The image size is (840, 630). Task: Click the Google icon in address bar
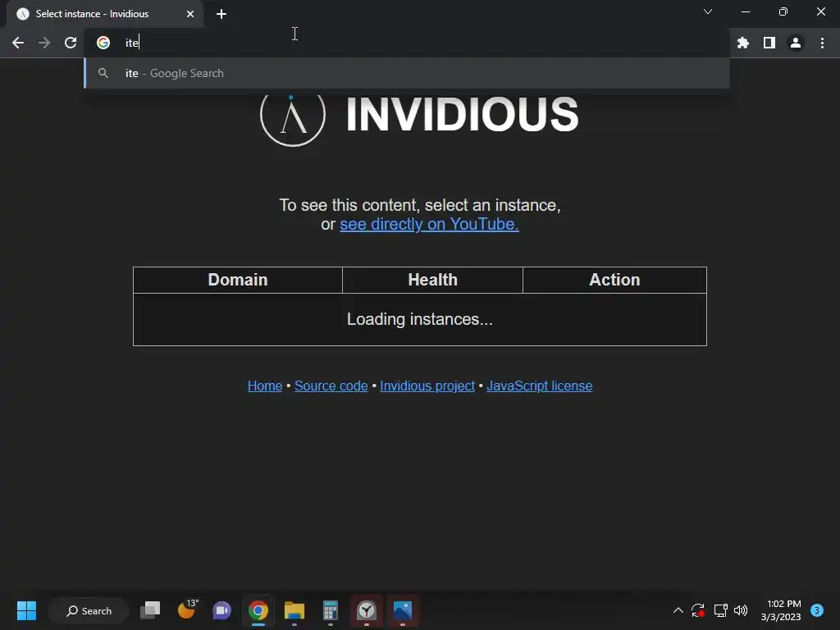[103, 43]
